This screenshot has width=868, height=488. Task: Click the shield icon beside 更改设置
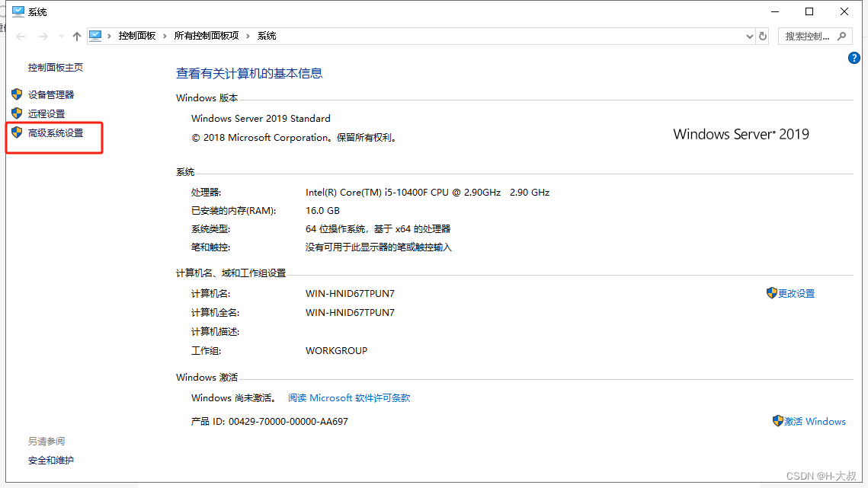point(772,292)
